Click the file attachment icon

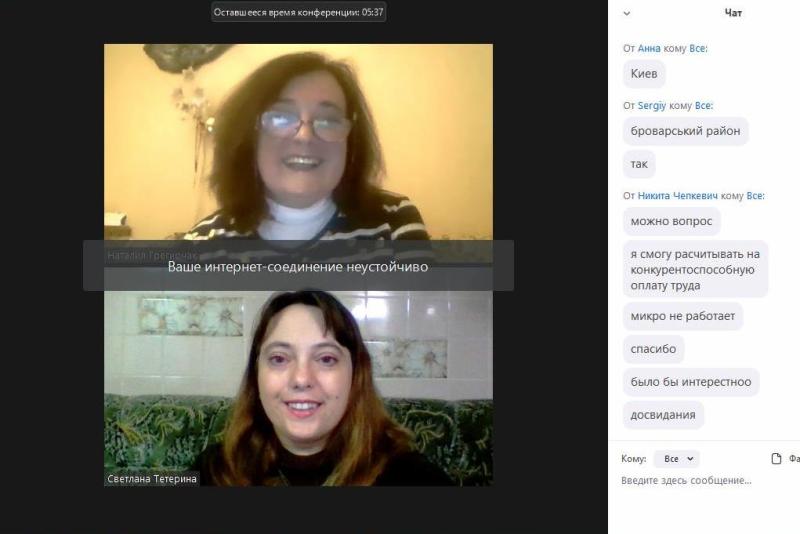pyautogui.click(x=776, y=459)
